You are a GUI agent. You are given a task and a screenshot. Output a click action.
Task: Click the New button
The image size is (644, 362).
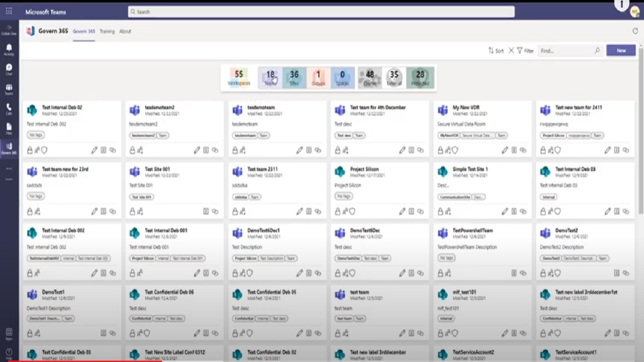pyautogui.click(x=621, y=50)
